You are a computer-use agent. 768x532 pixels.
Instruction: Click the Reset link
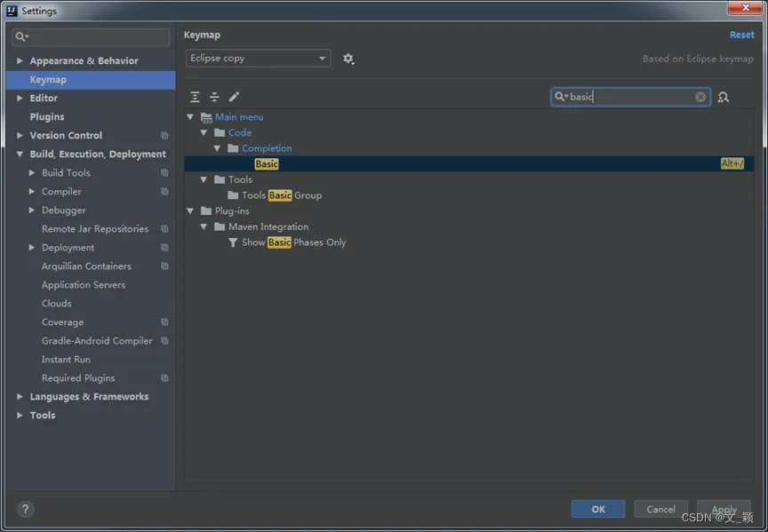(741, 35)
